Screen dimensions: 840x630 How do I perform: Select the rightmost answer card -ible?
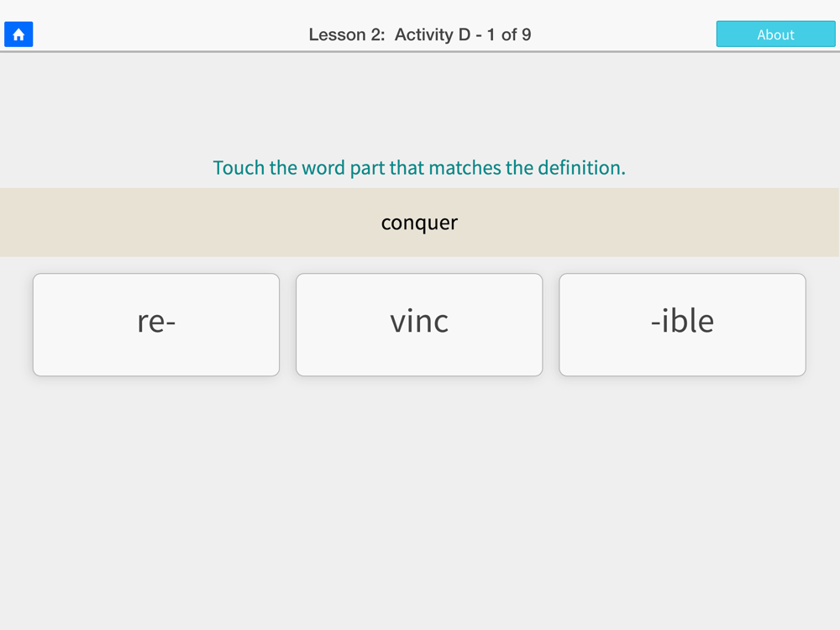pos(682,324)
